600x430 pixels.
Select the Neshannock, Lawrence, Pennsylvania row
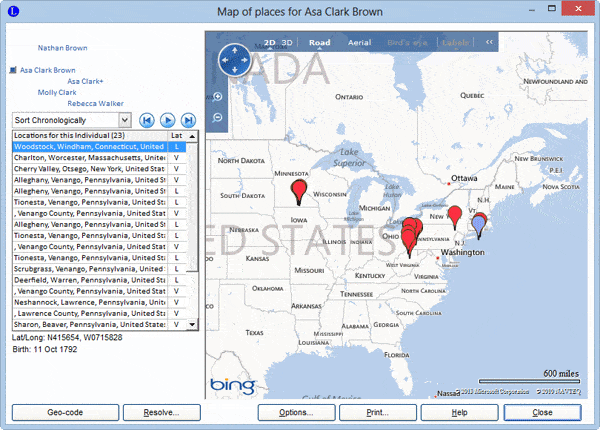click(x=99, y=302)
